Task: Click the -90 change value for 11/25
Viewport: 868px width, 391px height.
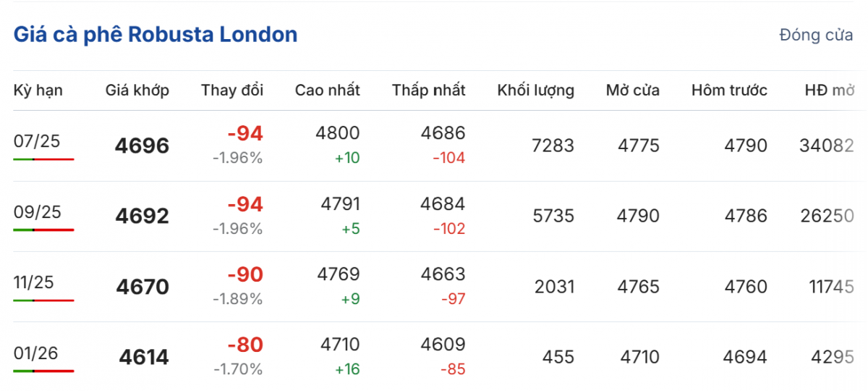Action: pos(245,275)
